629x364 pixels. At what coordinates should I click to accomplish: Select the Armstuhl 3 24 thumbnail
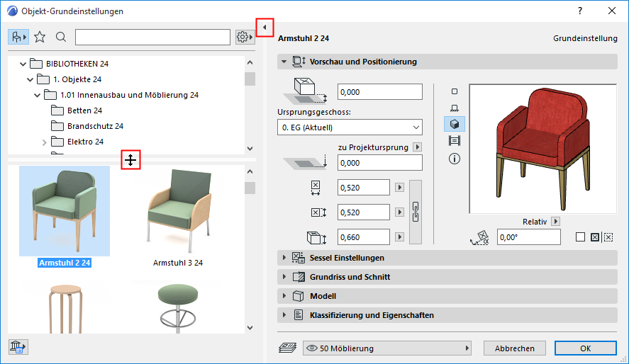pos(178,211)
